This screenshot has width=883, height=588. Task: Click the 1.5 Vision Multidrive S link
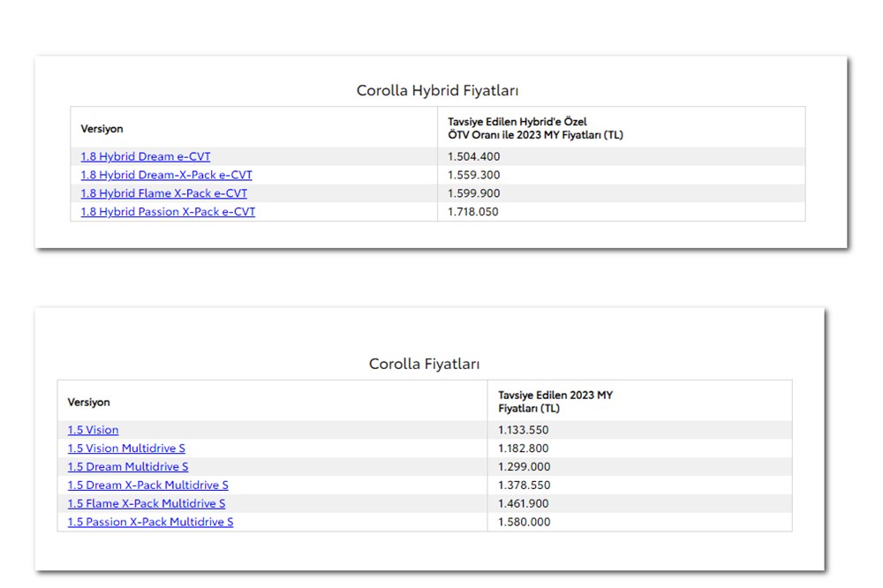click(126, 449)
